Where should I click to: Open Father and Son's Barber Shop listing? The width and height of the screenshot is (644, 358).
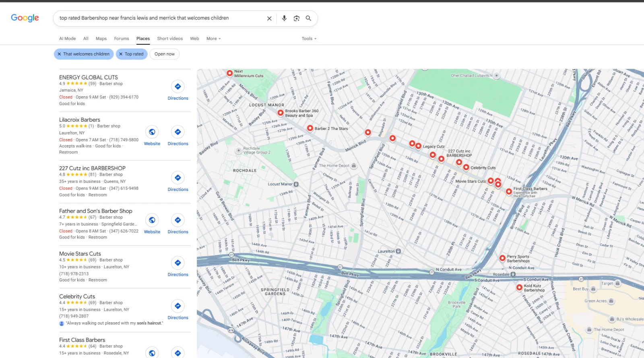(96, 211)
